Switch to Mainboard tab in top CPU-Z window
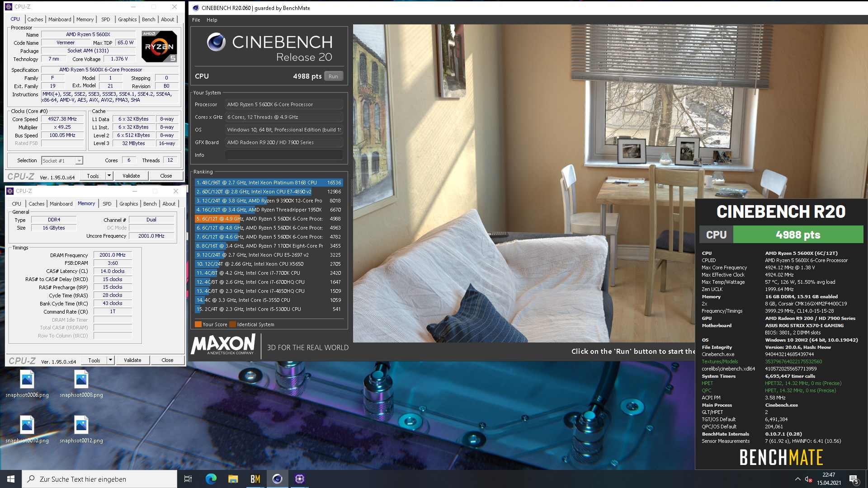868x488 pixels. click(x=60, y=19)
